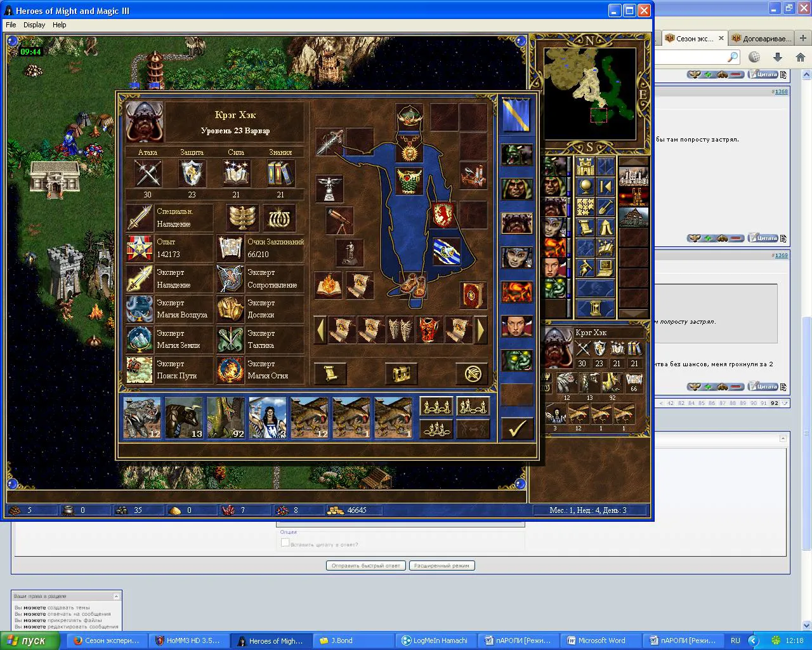Click the ballista war machine slot
This screenshot has width=812, height=650.
point(473,176)
